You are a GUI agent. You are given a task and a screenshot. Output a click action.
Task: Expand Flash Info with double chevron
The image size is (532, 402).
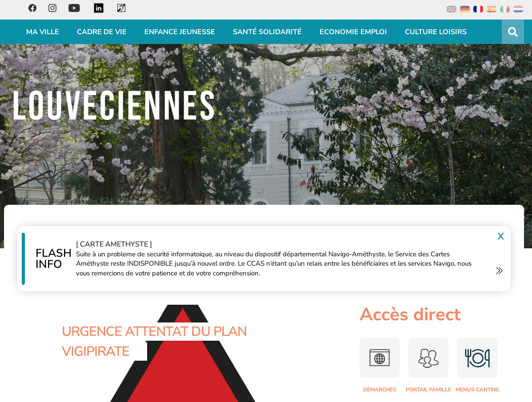tap(499, 271)
